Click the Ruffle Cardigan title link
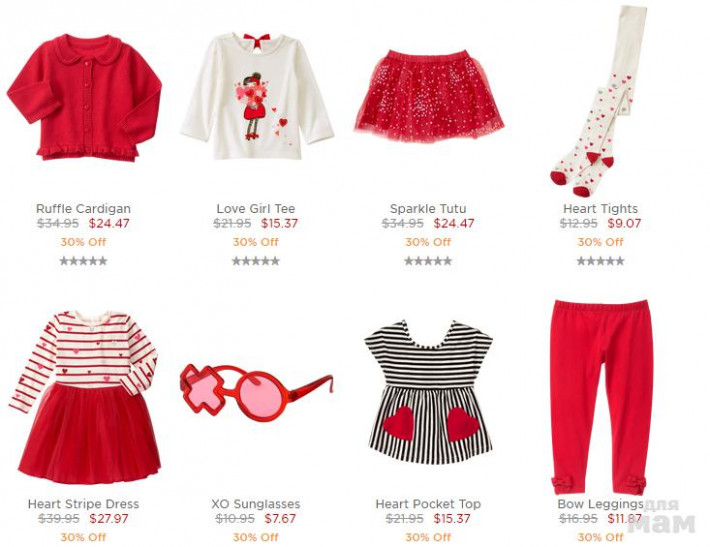This screenshot has height=547, width=710. (x=83, y=209)
